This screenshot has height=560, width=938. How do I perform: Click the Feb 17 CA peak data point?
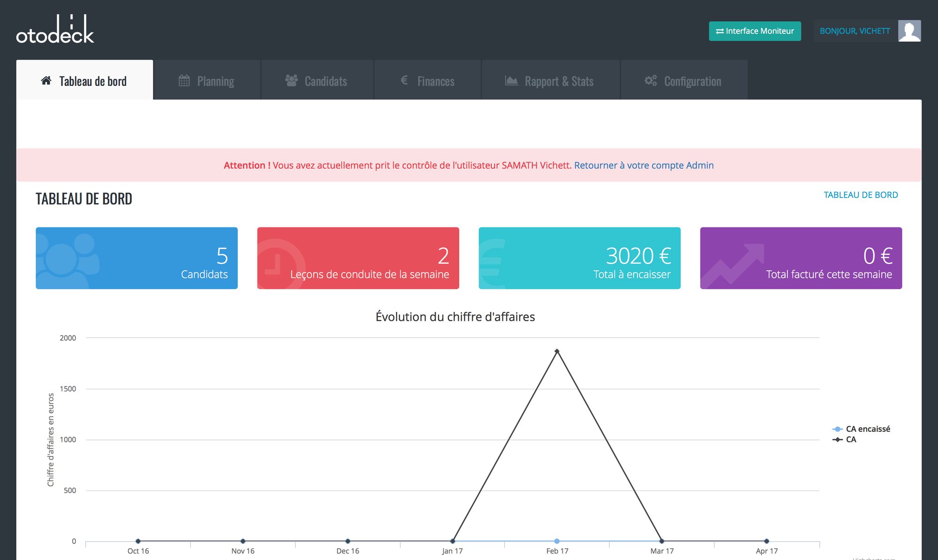coord(557,351)
